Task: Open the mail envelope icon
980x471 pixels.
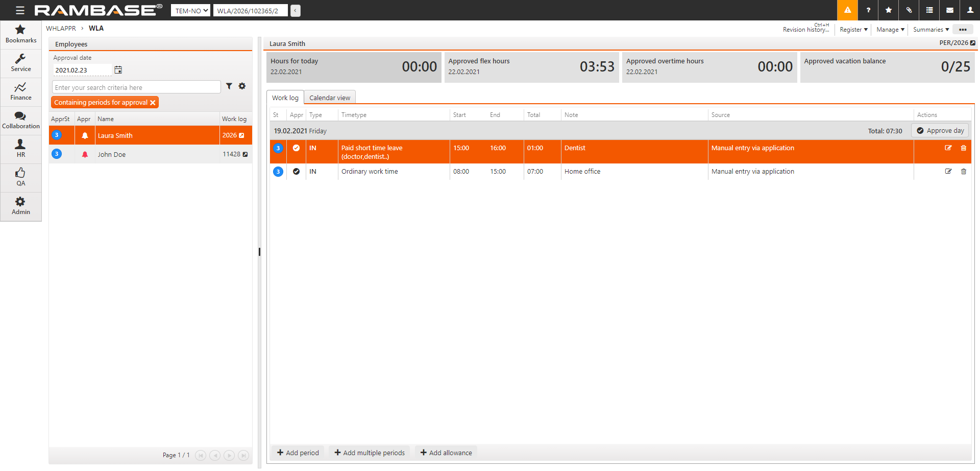Action: click(x=950, y=10)
